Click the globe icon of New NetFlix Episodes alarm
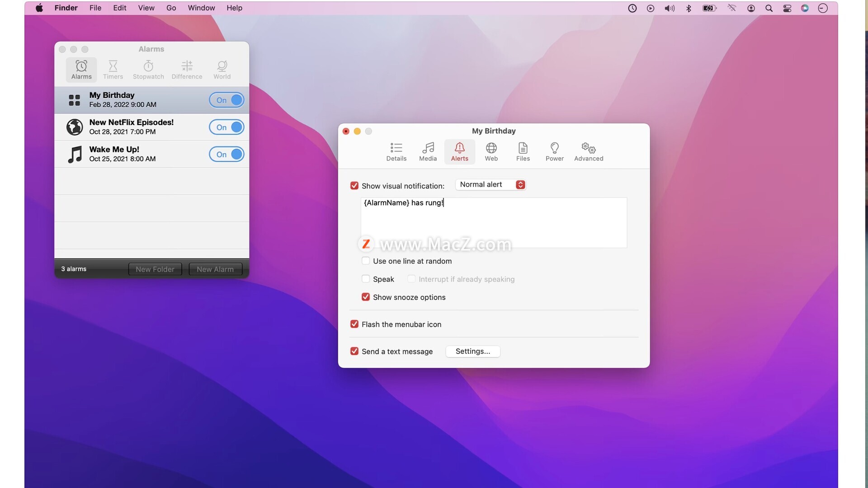 click(74, 127)
